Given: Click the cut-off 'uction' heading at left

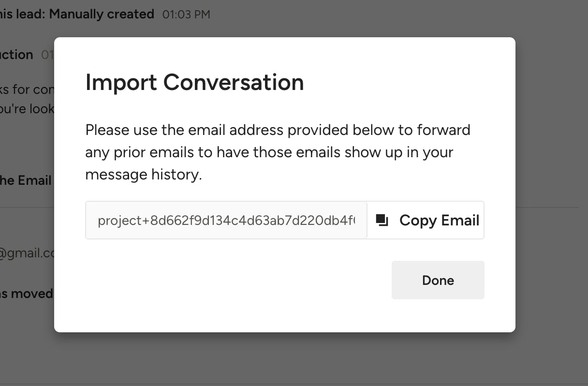Looking at the screenshot, I should click(x=17, y=55).
